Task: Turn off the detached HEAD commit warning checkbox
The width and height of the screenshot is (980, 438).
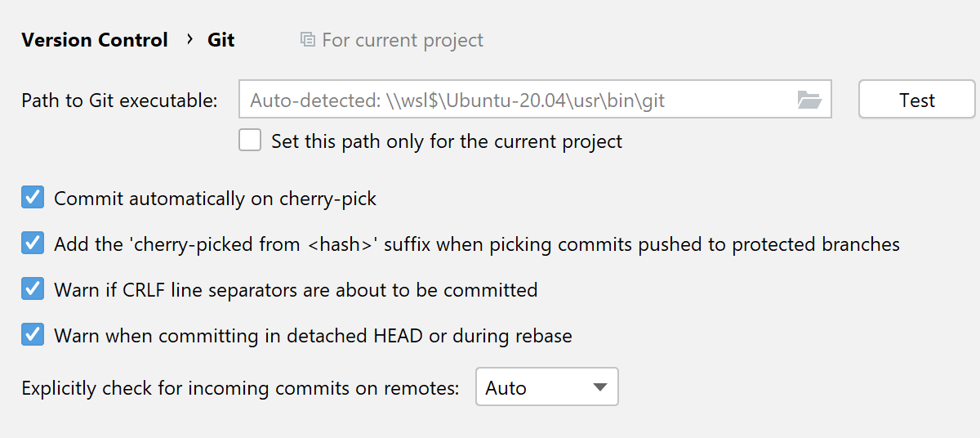Action: (x=33, y=335)
